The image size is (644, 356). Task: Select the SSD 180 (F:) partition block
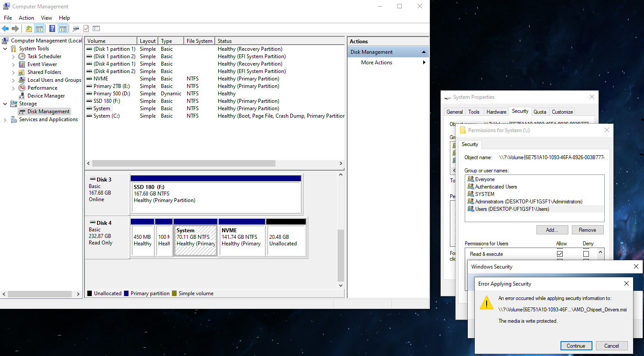tap(216, 194)
